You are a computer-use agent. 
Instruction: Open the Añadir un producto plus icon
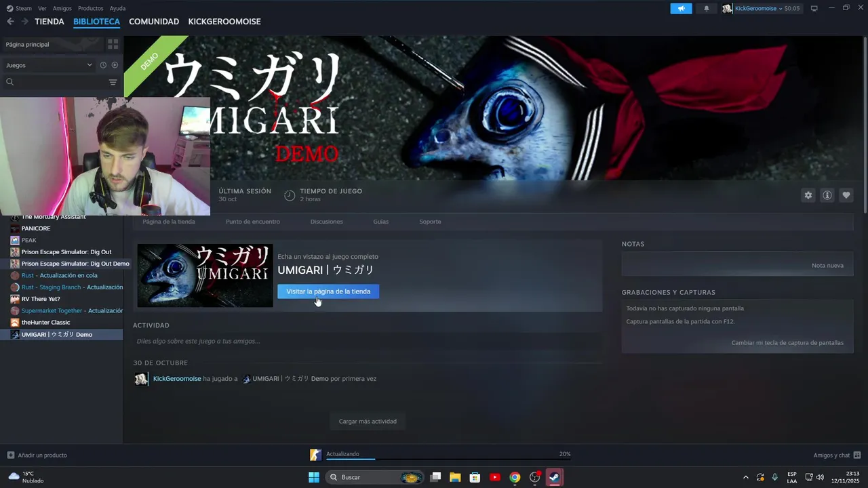click(x=10, y=455)
